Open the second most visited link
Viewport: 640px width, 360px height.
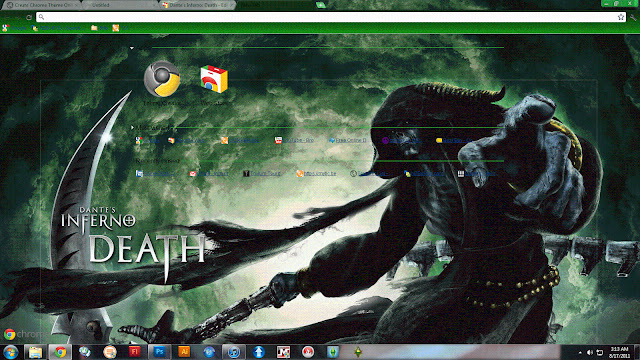tap(187, 140)
